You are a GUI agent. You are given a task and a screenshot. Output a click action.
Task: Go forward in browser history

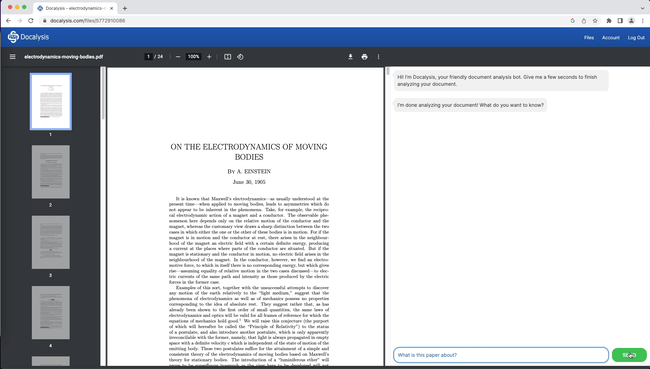tap(19, 20)
